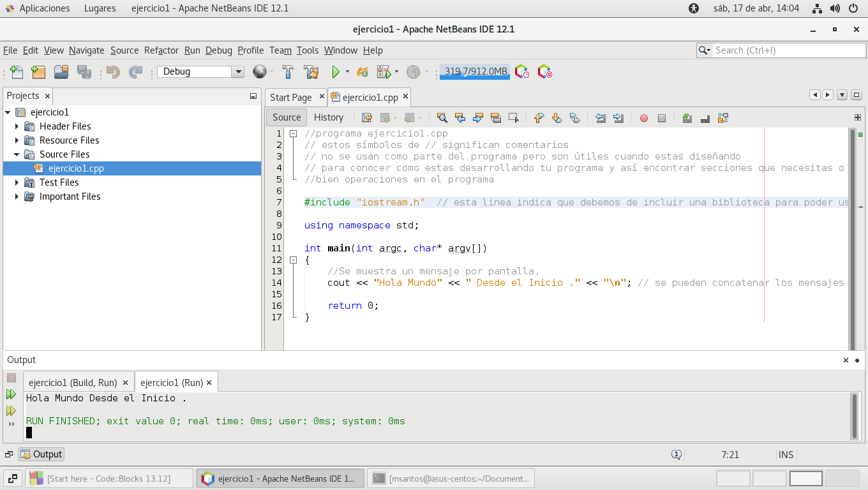Start macro recording with red circle icon
Screen dimensions: 868x490
[x=643, y=118]
